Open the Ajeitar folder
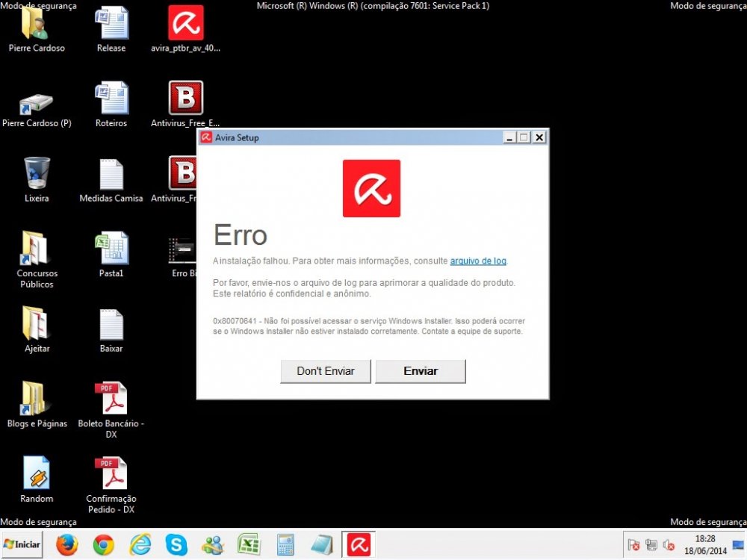This screenshot has height=560, width=747. (x=37, y=329)
